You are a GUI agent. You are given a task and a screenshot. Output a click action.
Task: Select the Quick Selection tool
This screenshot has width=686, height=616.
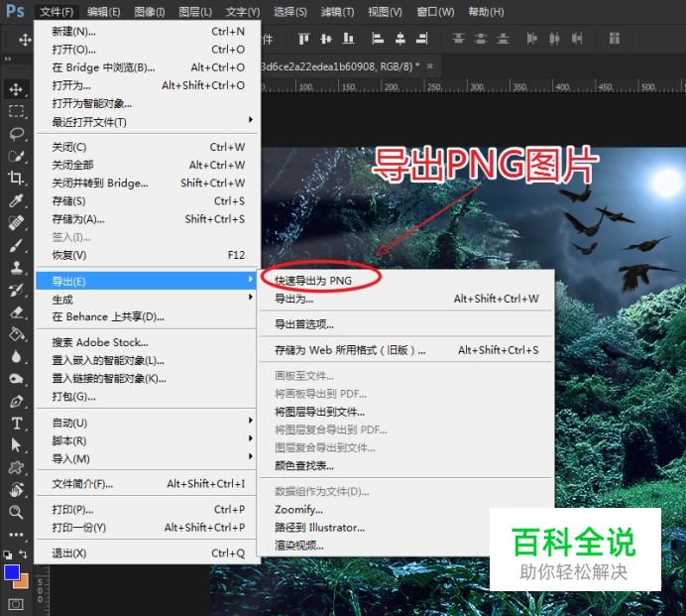coord(16,156)
